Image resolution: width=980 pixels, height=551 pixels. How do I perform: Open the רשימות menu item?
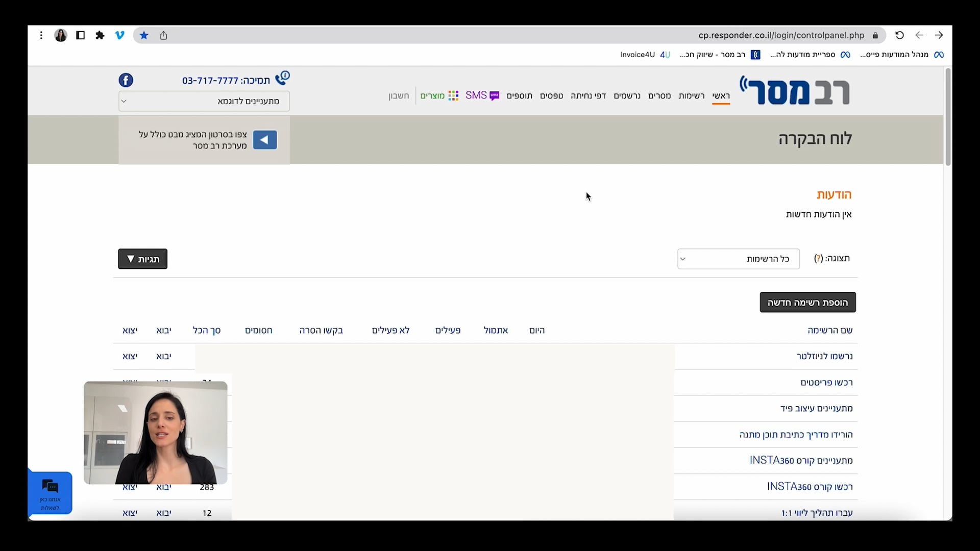[692, 96]
